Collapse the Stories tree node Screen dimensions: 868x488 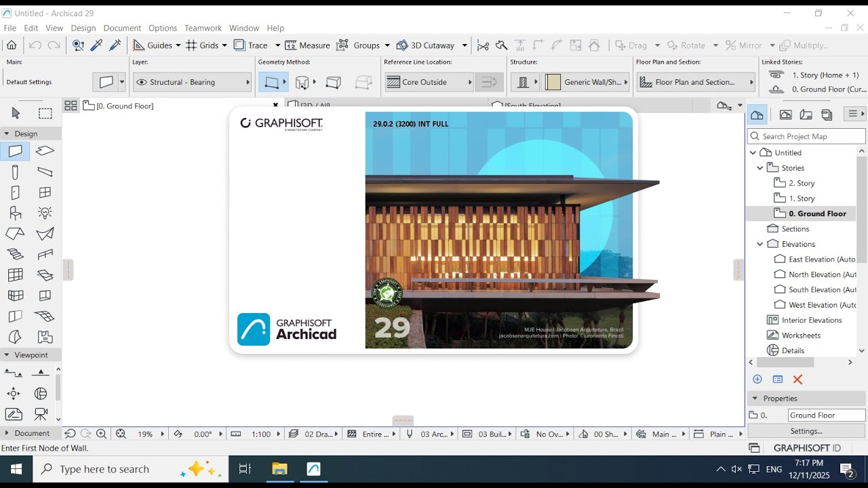coord(760,168)
